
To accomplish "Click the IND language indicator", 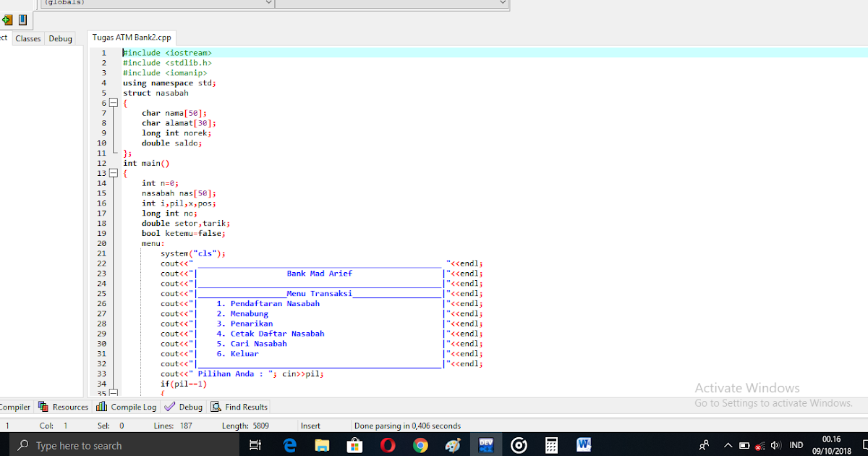I will coord(796,445).
